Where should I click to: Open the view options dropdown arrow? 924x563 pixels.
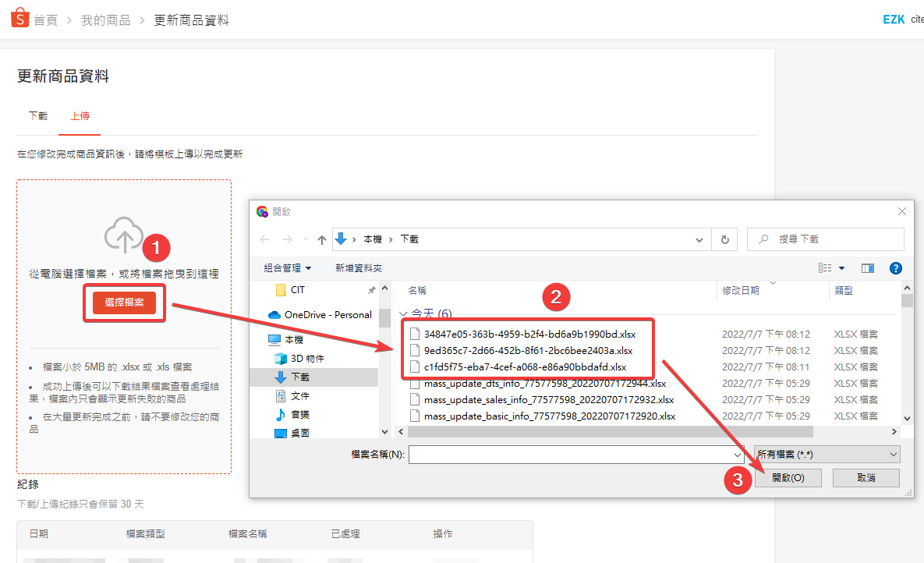pyautogui.click(x=842, y=268)
